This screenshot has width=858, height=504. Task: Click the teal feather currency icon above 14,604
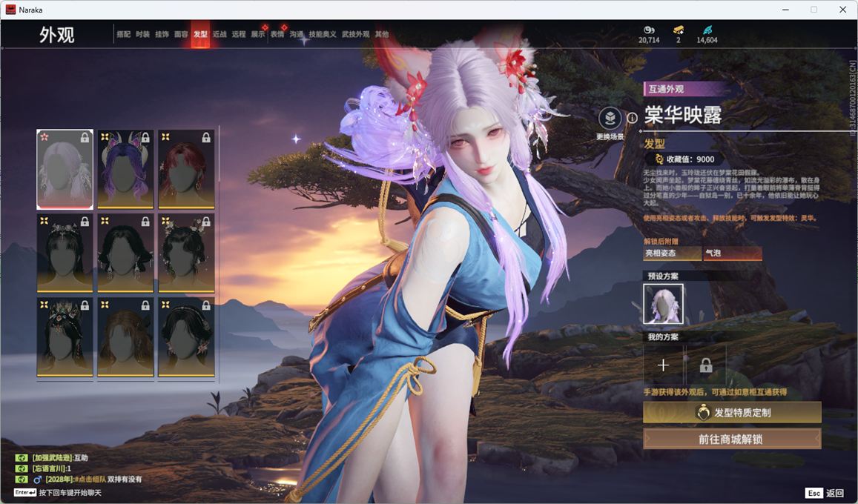(707, 30)
